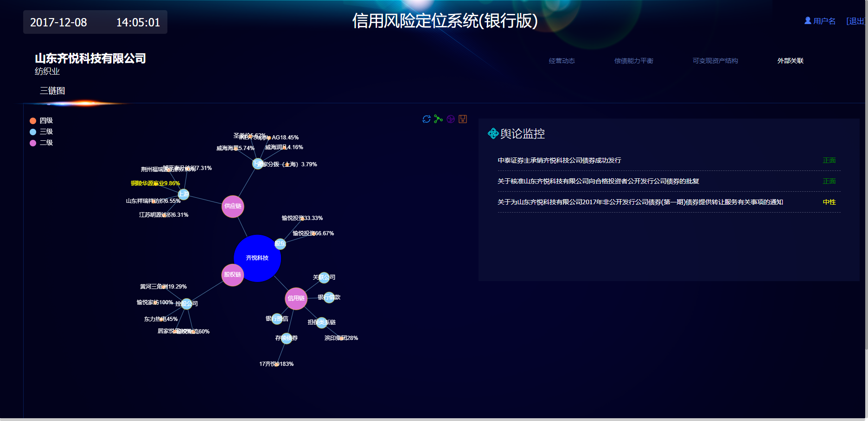Switch to the 经营动态 tab
This screenshot has height=421, width=868.
coord(562,61)
